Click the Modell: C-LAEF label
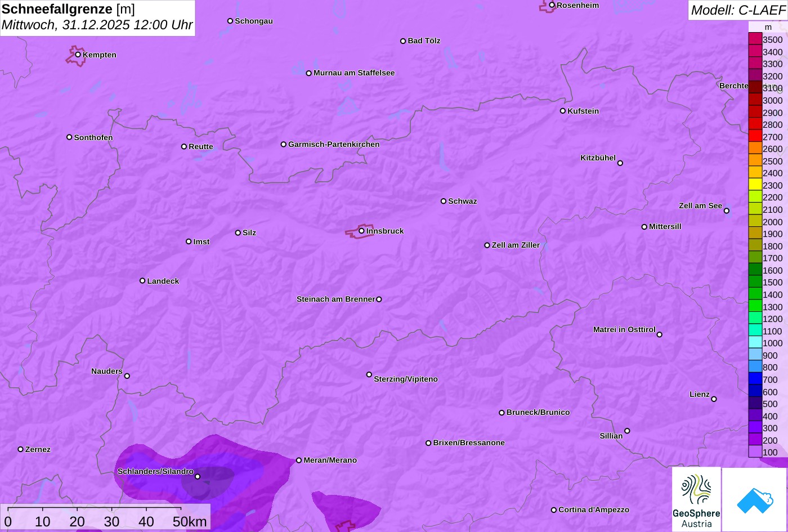788x532 pixels. (738, 10)
